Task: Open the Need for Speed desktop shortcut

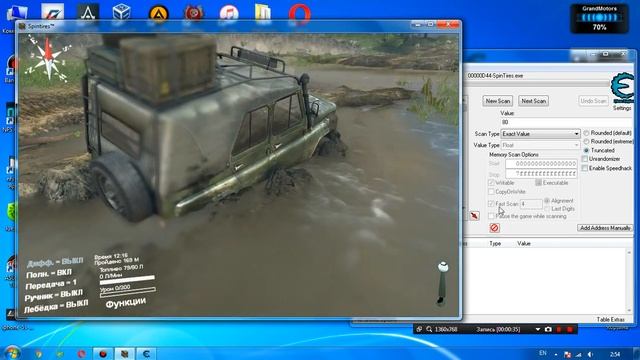Action: (x=52, y=12)
